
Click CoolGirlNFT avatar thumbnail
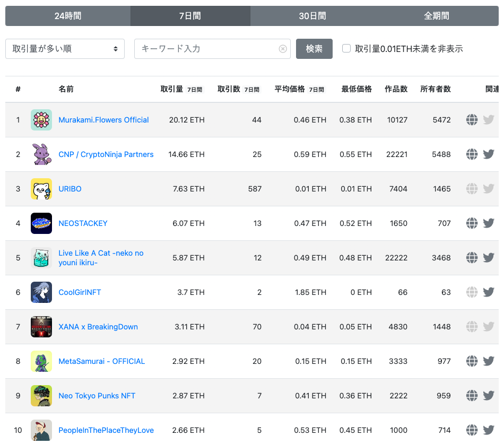tap(41, 292)
